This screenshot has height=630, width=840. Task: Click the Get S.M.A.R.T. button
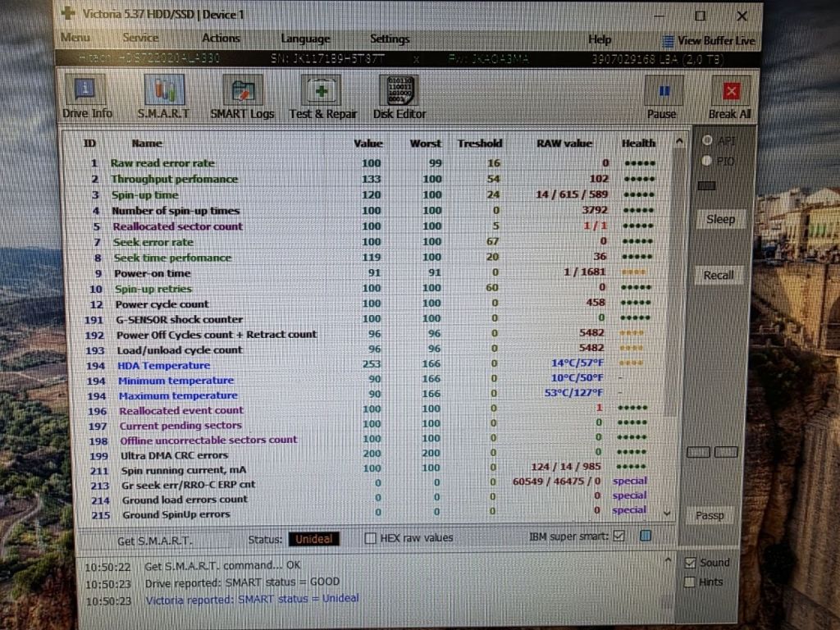[x=154, y=541]
